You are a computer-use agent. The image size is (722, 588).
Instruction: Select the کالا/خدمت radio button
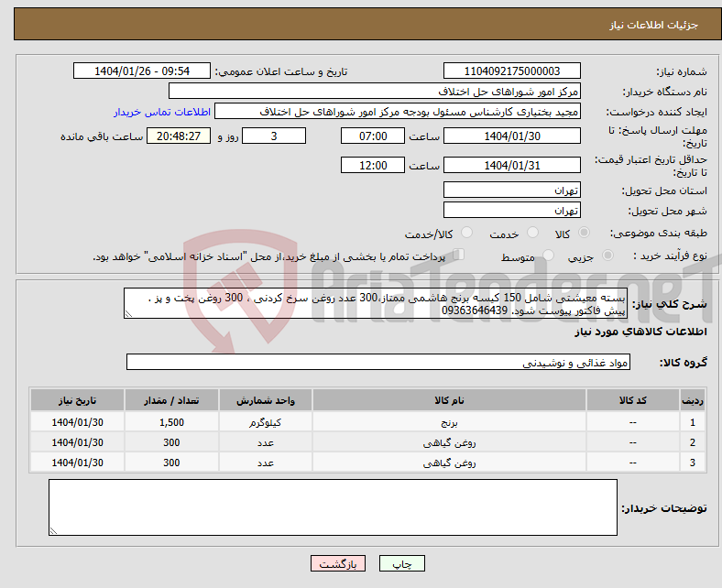(467, 233)
